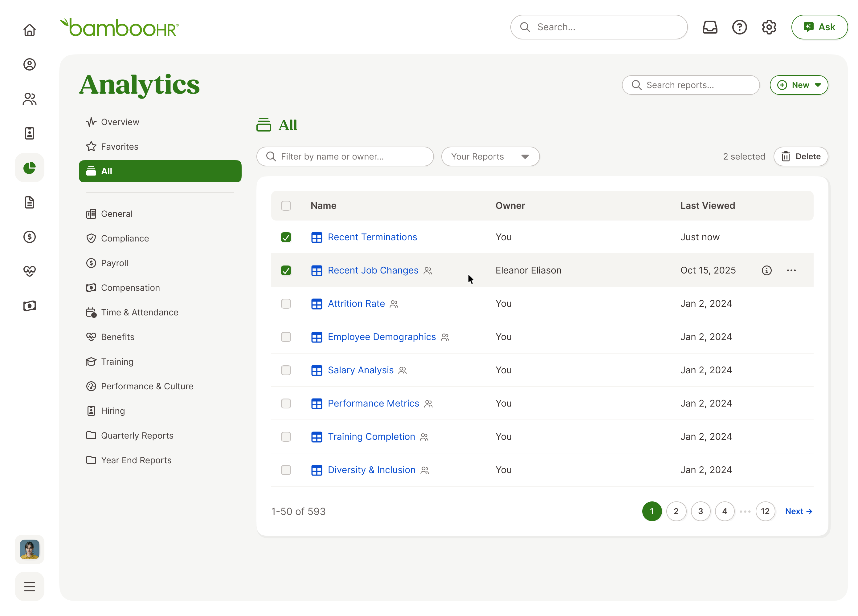Screen dimensions: 858x616
Task: Toggle the select-all checkbox in header
Action: [x=286, y=206]
